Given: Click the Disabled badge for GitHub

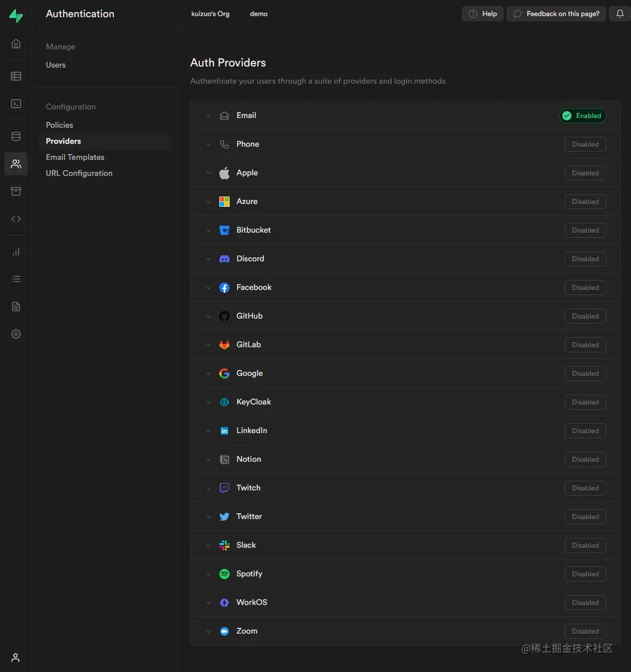Looking at the screenshot, I should [x=585, y=316].
